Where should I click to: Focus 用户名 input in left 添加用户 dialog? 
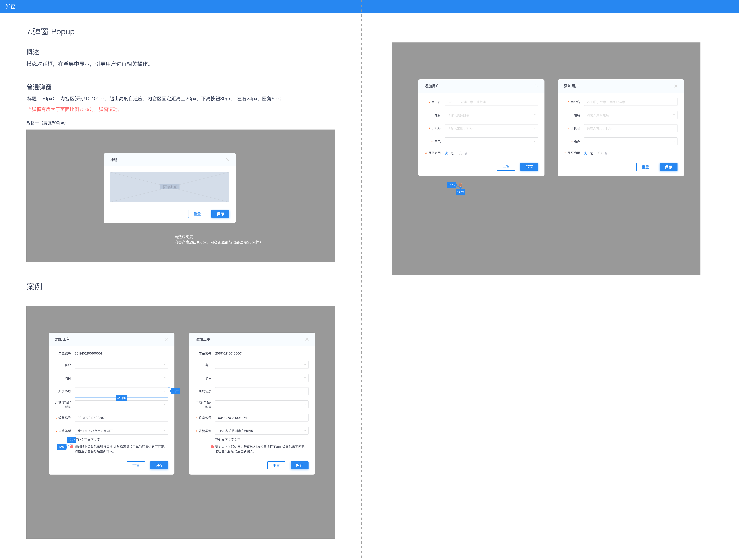(491, 102)
